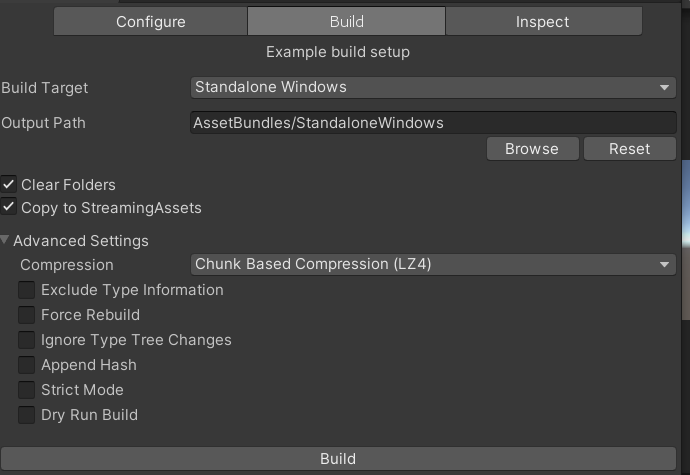Select the Build tab
Screen dimensions: 690x475
(346, 21)
